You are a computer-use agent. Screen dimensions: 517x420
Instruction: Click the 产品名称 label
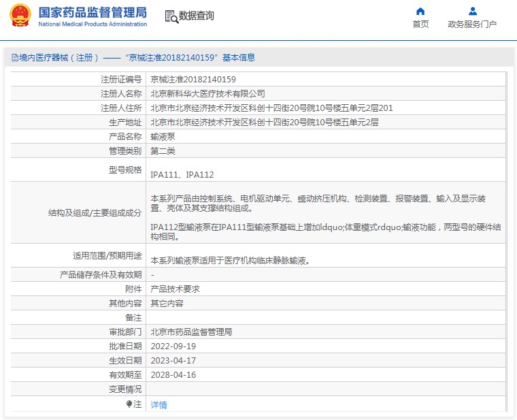pyautogui.click(x=125, y=136)
